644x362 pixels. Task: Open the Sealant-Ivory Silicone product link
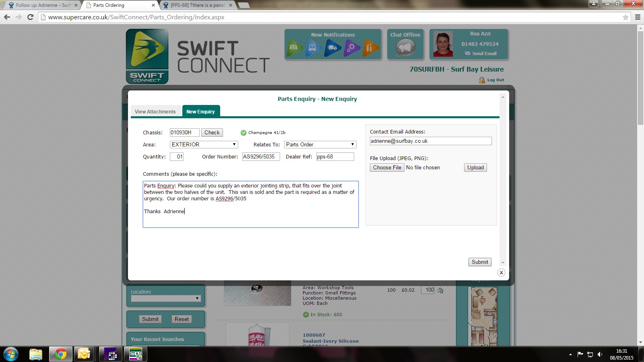click(331, 341)
